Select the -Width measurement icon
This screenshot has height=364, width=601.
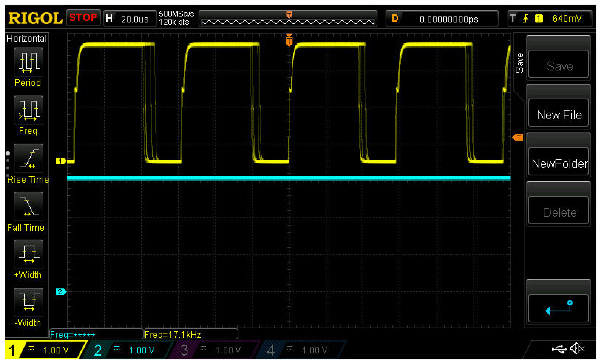29,302
